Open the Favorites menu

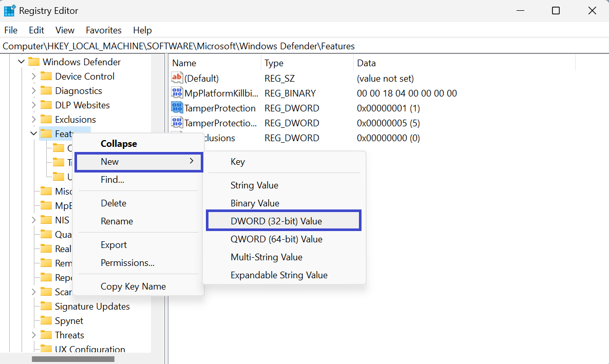tap(104, 30)
